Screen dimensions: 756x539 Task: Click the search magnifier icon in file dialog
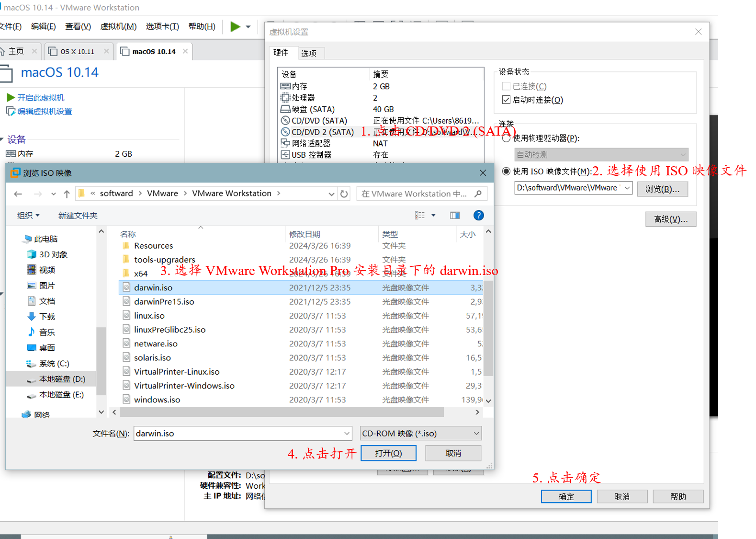[x=478, y=194]
